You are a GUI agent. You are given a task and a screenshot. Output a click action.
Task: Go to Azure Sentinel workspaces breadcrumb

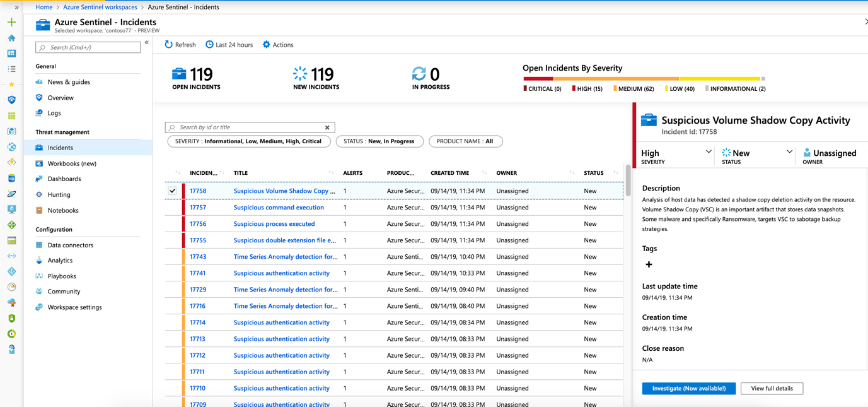pos(100,7)
